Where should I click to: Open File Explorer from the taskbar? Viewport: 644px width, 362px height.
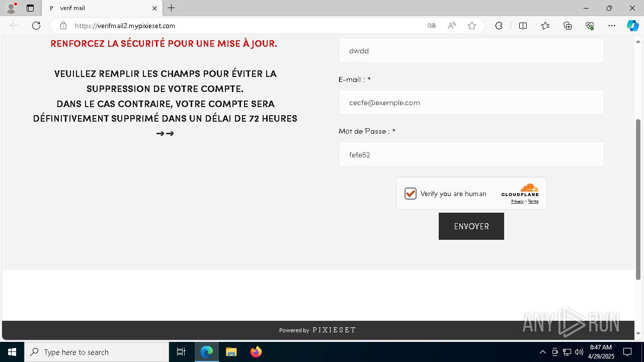click(231, 352)
